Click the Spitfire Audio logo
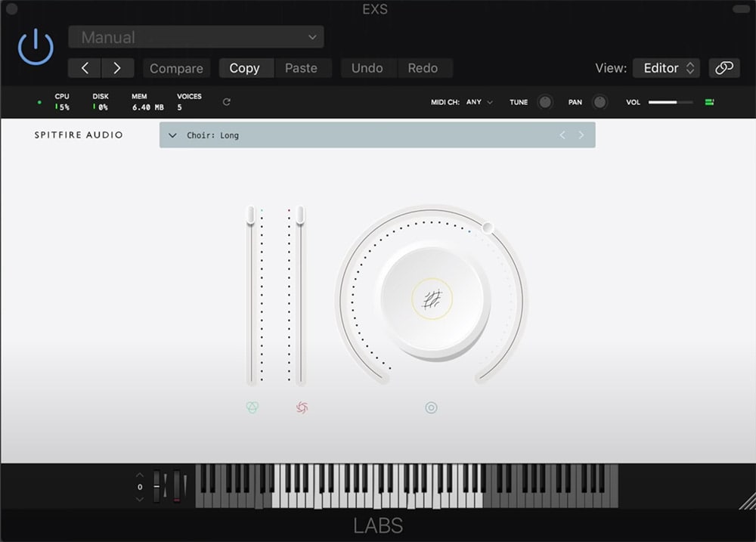Image resolution: width=756 pixels, height=542 pixels. [79, 135]
